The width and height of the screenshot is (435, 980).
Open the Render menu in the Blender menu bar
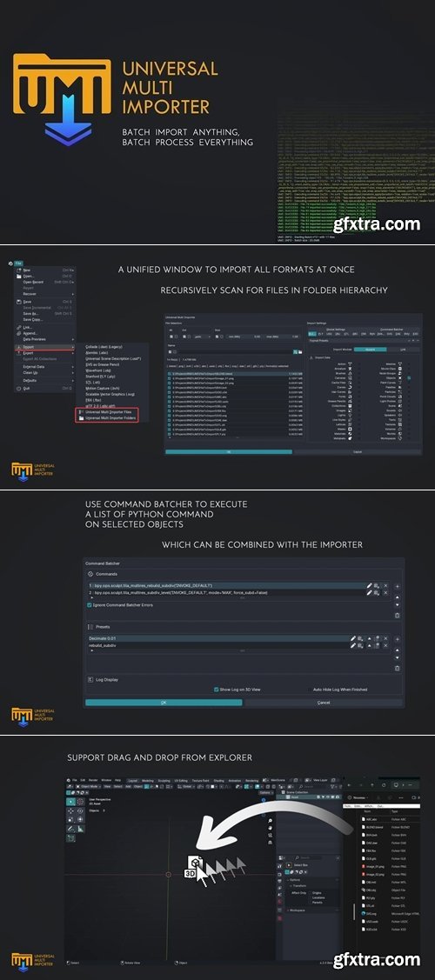pyautogui.click(x=93, y=780)
